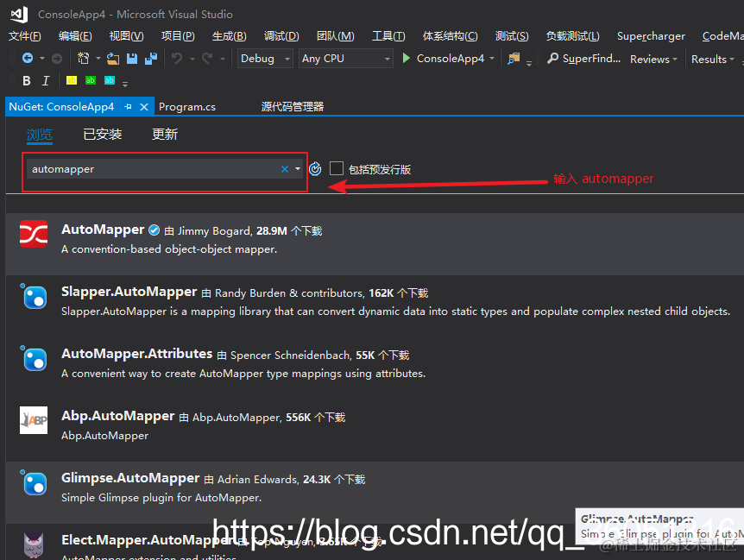Expand the New Project dropdown arrow
Viewport: 744px width, 560px height.
pos(98,59)
